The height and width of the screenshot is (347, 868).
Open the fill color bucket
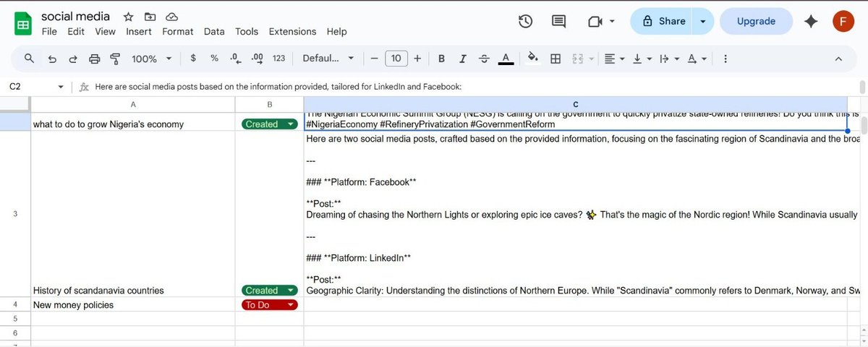pyautogui.click(x=533, y=59)
